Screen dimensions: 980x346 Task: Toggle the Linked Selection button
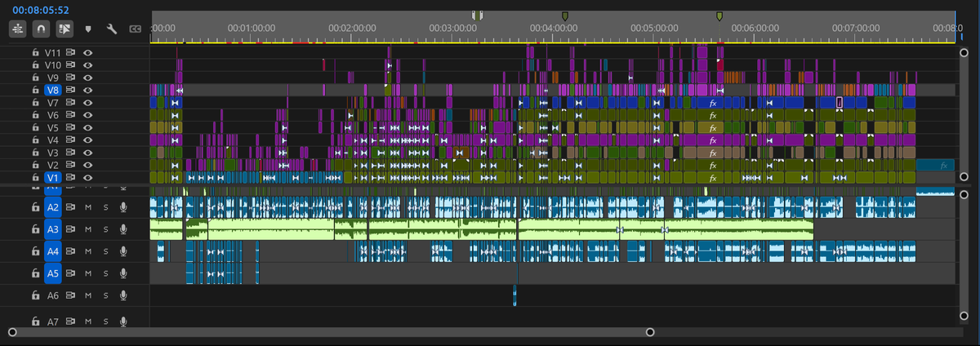(65, 29)
